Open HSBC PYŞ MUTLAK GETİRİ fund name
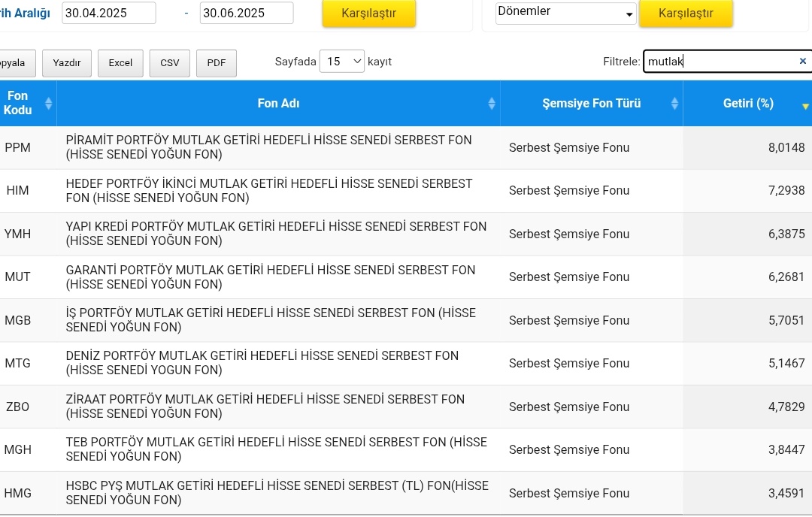 [x=277, y=493]
